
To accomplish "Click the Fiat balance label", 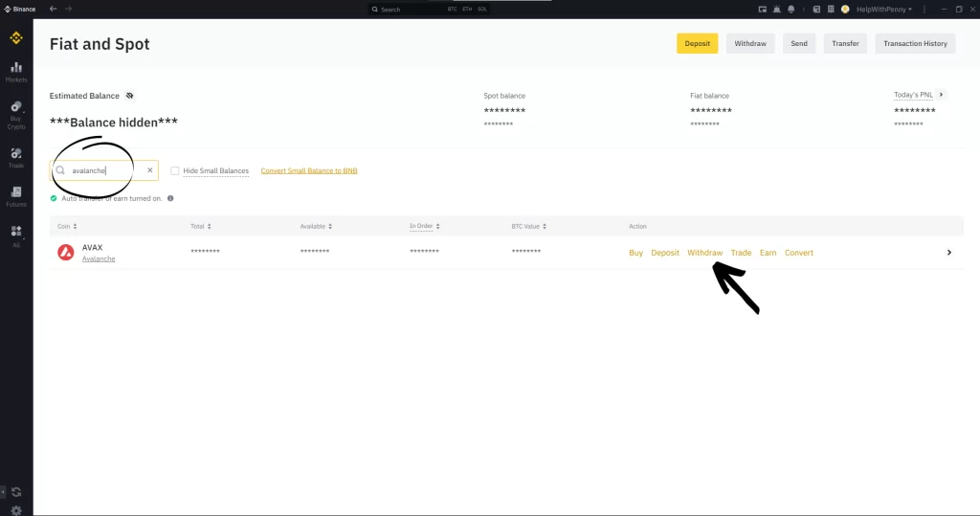I will pos(709,96).
